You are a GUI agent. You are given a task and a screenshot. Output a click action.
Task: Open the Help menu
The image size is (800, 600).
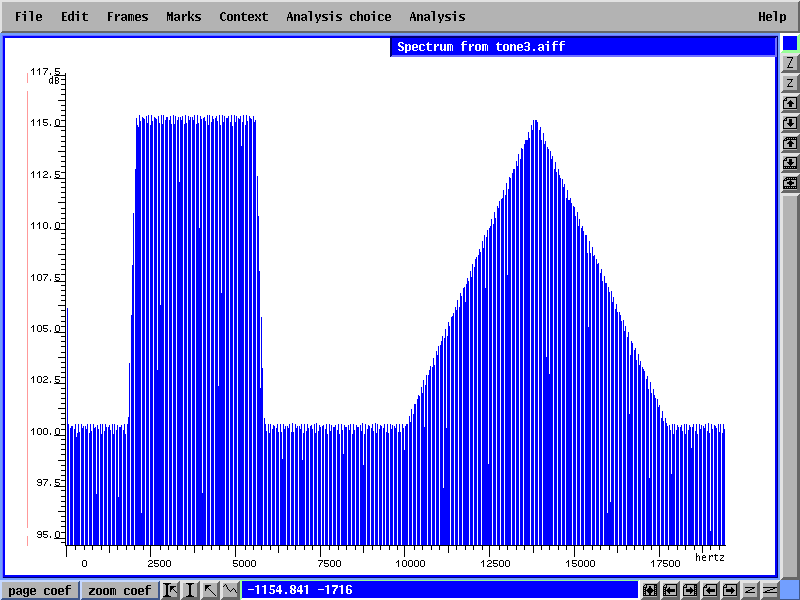[771, 17]
